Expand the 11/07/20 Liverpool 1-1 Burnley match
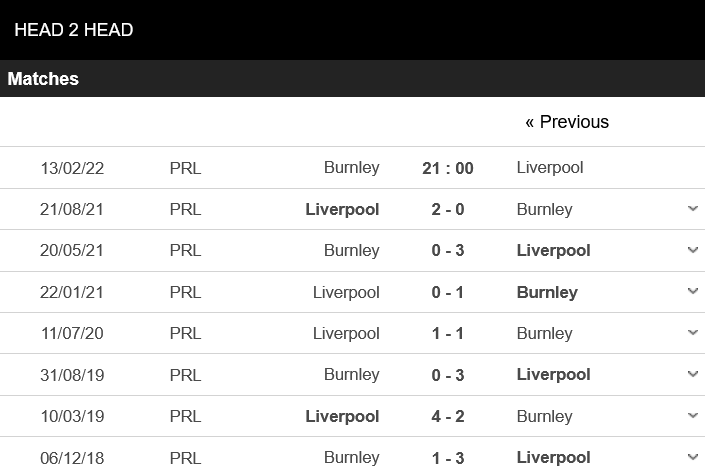 tap(693, 333)
